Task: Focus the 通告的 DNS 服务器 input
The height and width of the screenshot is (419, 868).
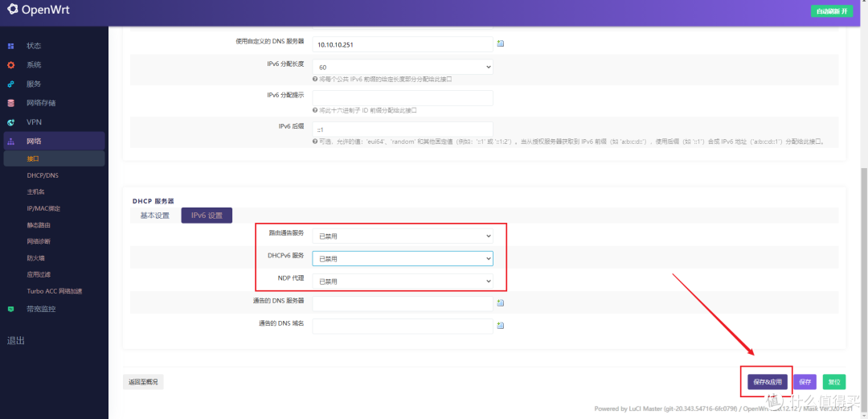Action: coord(403,303)
